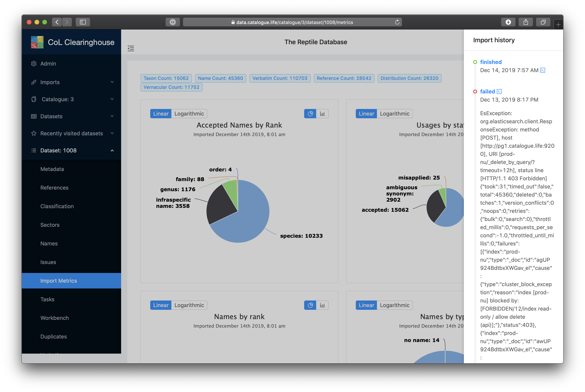Click the sidebar collapse menu-fold icon
585x392 pixels.
(x=131, y=48)
